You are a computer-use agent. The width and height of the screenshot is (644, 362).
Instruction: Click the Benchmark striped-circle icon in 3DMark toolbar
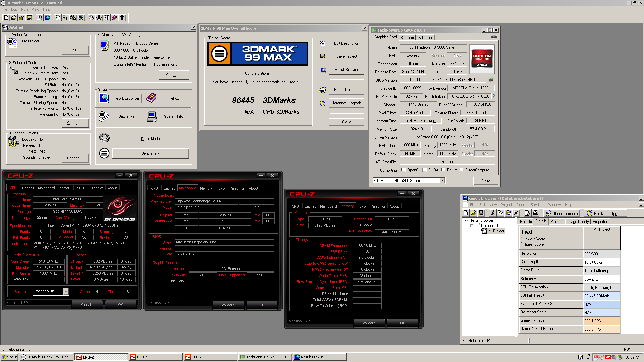[x=99, y=18]
